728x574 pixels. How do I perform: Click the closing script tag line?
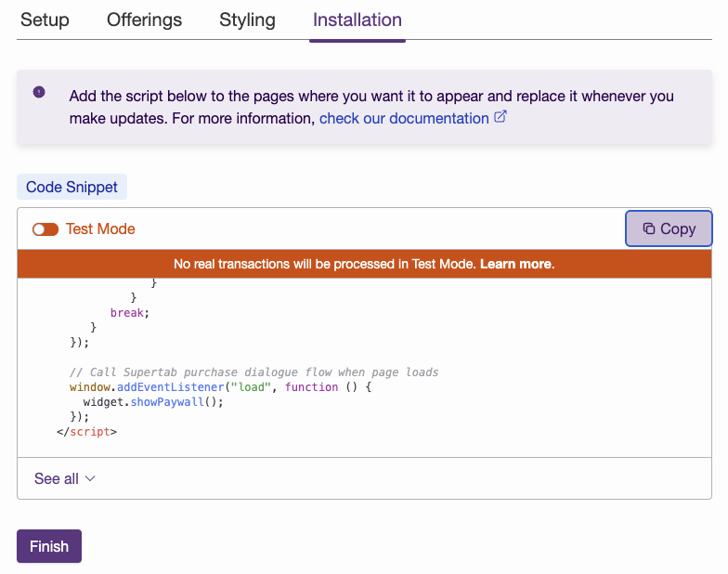coord(87,432)
